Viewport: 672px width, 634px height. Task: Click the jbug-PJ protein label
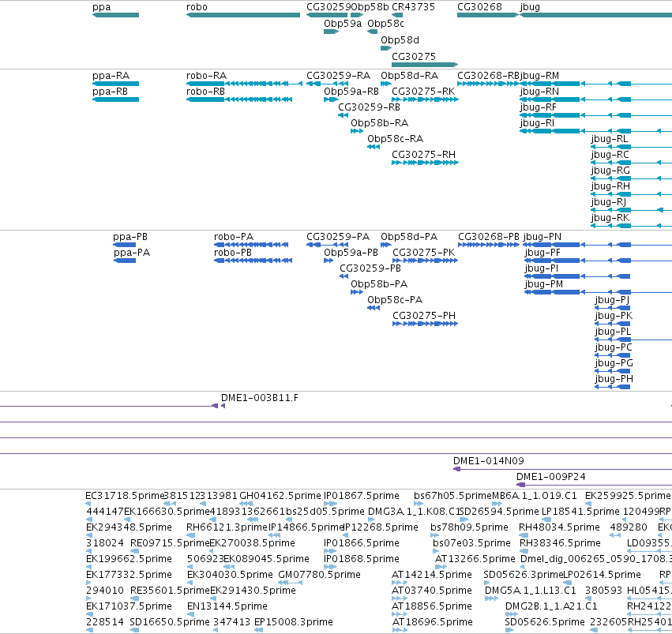[612, 300]
